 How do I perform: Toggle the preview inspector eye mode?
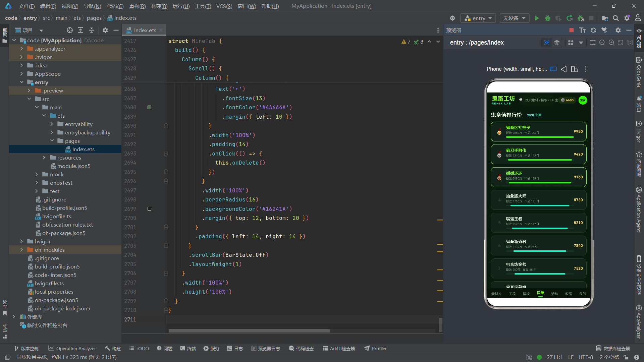coord(547,43)
